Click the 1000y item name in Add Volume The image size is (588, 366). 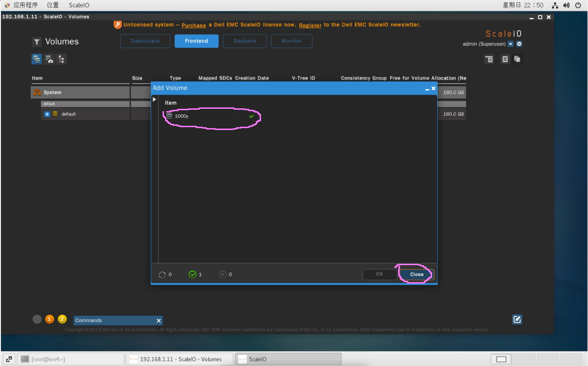[x=181, y=116]
